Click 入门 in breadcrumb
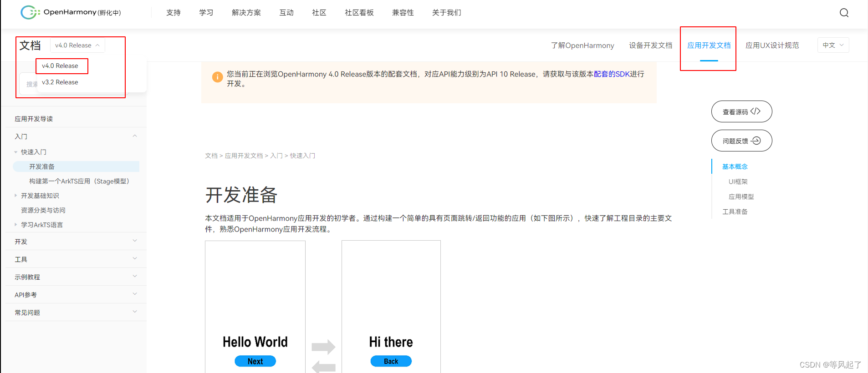The width and height of the screenshot is (868, 373). point(276,156)
